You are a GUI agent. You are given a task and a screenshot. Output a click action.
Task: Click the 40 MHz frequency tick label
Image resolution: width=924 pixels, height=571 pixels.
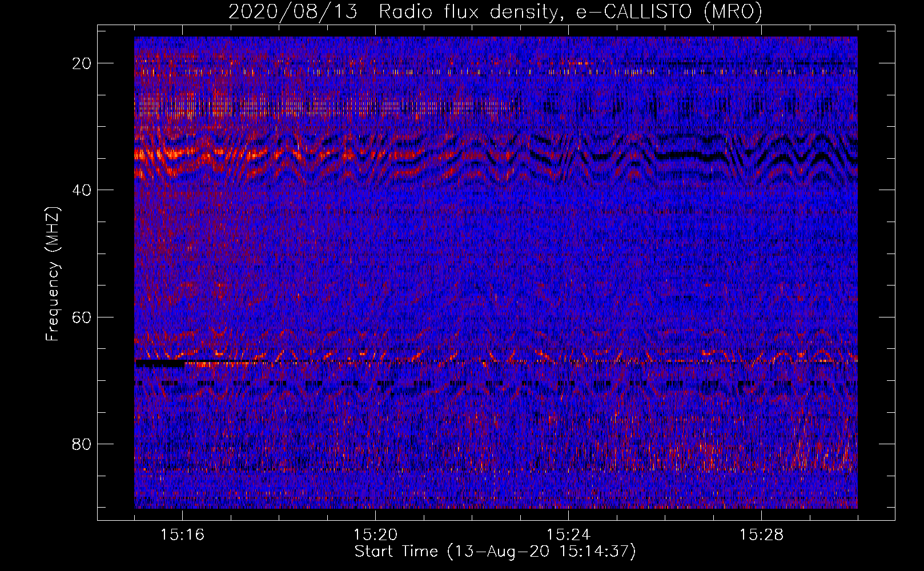82,190
